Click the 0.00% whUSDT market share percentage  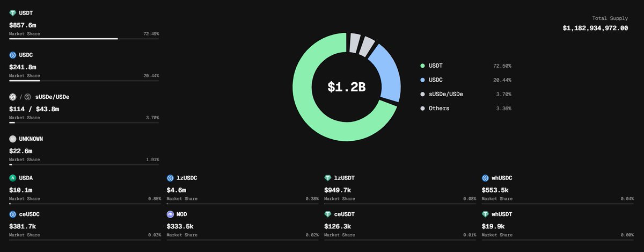[x=627, y=235]
